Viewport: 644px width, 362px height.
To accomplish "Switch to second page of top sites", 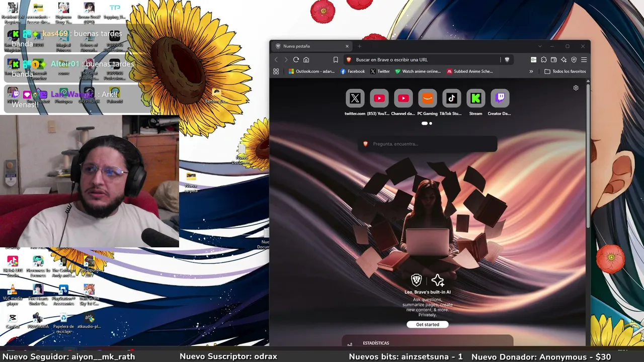I will pos(431,123).
